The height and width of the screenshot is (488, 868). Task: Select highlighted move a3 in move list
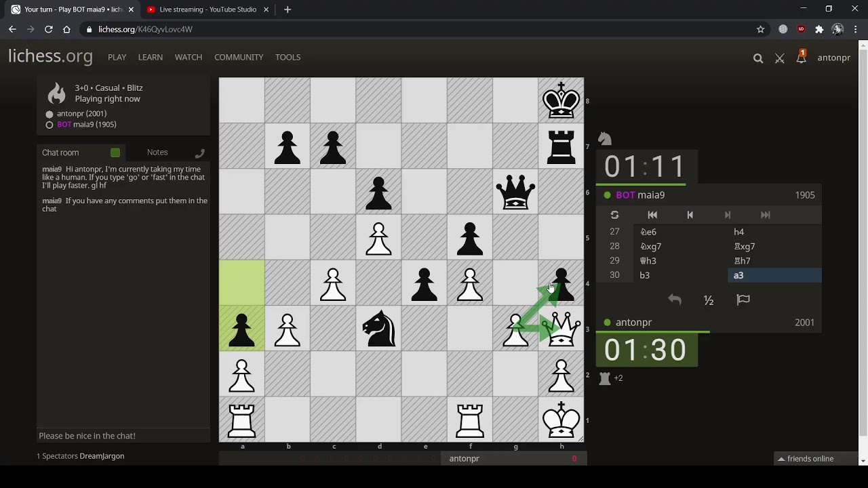(x=774, y=275)
